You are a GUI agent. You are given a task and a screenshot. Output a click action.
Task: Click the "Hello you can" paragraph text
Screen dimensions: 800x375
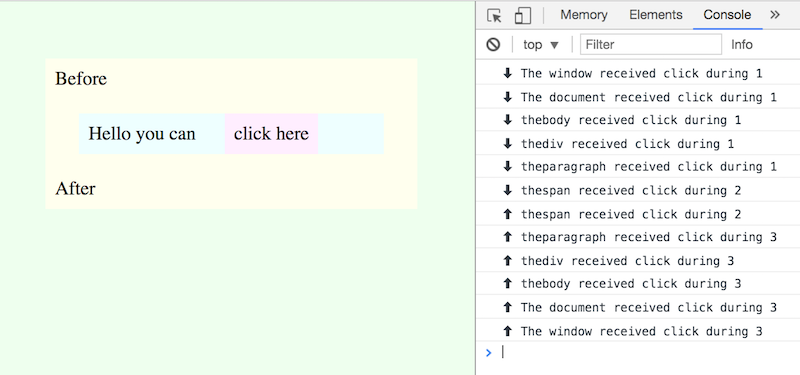(142, 134)
